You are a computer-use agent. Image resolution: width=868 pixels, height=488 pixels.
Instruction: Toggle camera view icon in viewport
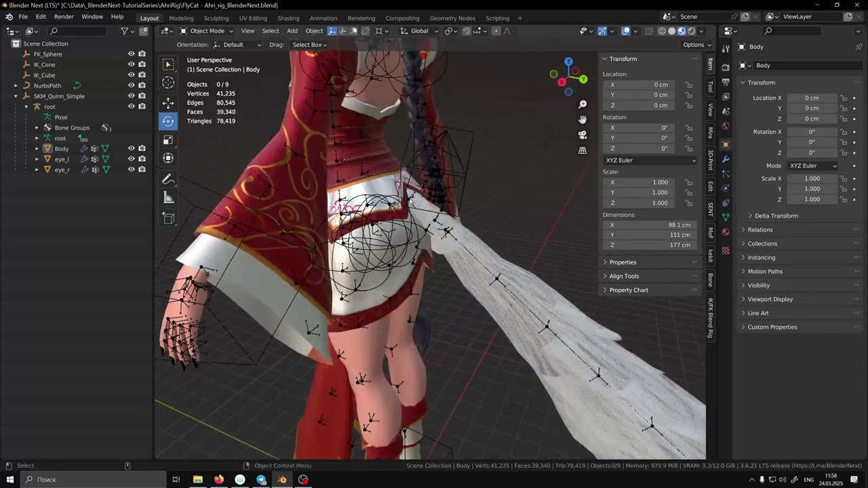click(583, 135)
